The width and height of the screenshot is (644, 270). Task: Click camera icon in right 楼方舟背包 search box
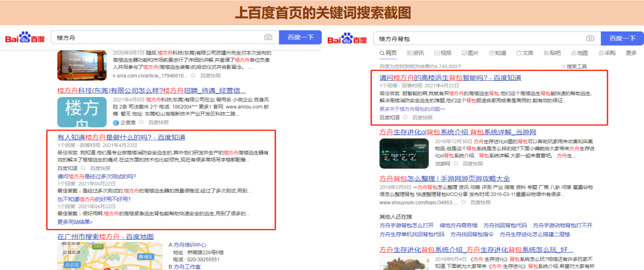[x=590, y=38]
